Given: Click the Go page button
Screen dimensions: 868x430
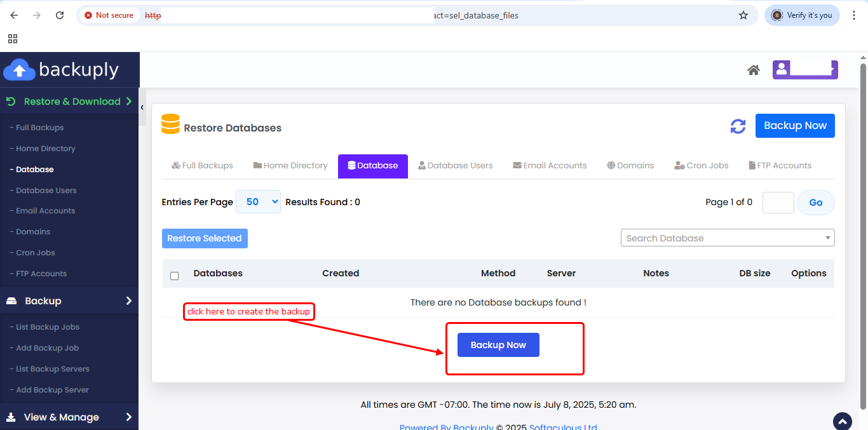Looking at the screenshot, I should click(816, 203).
